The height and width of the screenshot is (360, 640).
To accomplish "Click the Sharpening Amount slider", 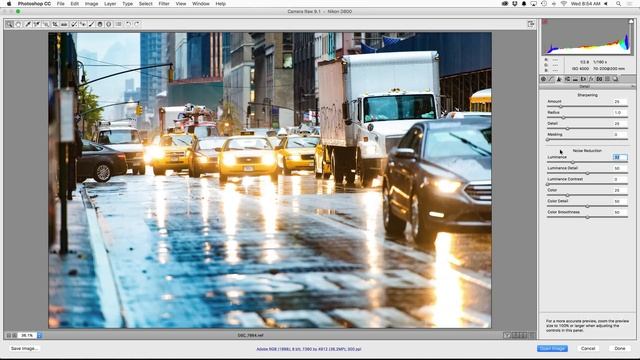I will [587, 107].
